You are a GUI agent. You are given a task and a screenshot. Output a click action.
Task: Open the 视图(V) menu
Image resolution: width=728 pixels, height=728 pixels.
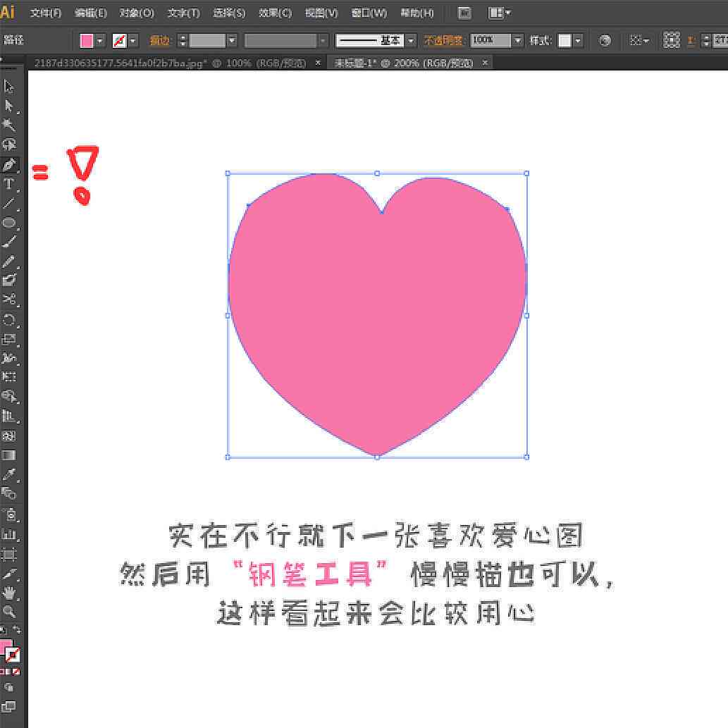point(321,13)
